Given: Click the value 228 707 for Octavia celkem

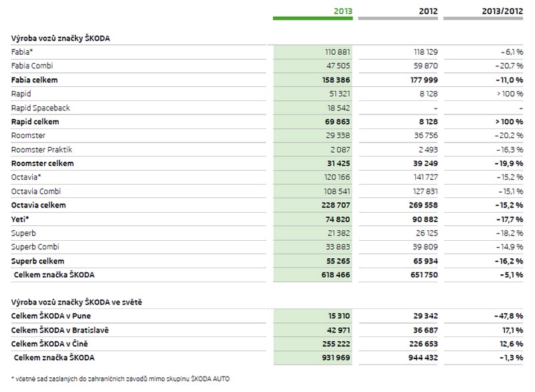Looking at the screenshot, I should coord(336,205).
